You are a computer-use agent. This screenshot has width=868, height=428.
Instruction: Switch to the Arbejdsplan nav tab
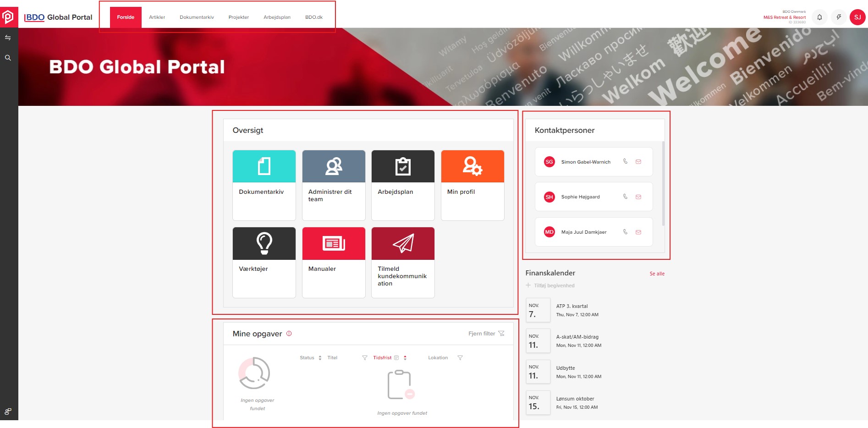[277, 17]
